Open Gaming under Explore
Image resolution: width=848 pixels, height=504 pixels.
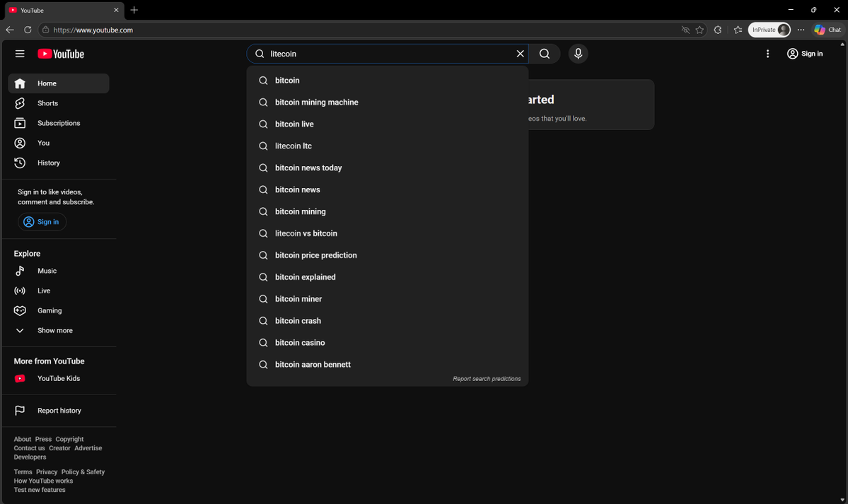click(x=59, y=310)
